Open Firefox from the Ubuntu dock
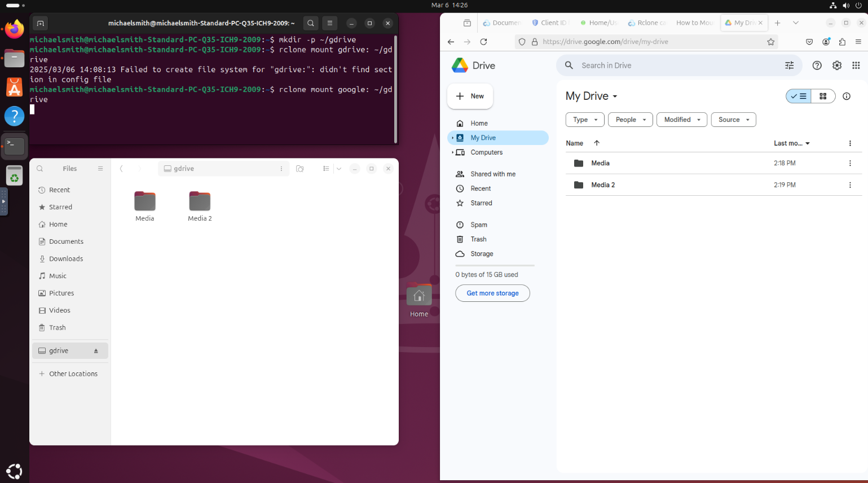The height and width of the screenshot is (483, 868). tap(14, 29)
